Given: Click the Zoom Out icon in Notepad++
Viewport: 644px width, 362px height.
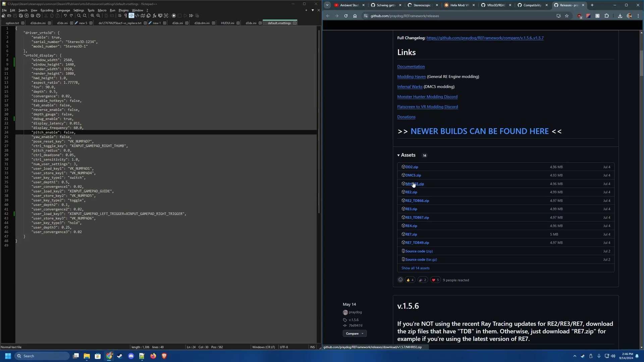Looking at the screenshot, I should tap(98, 16).
